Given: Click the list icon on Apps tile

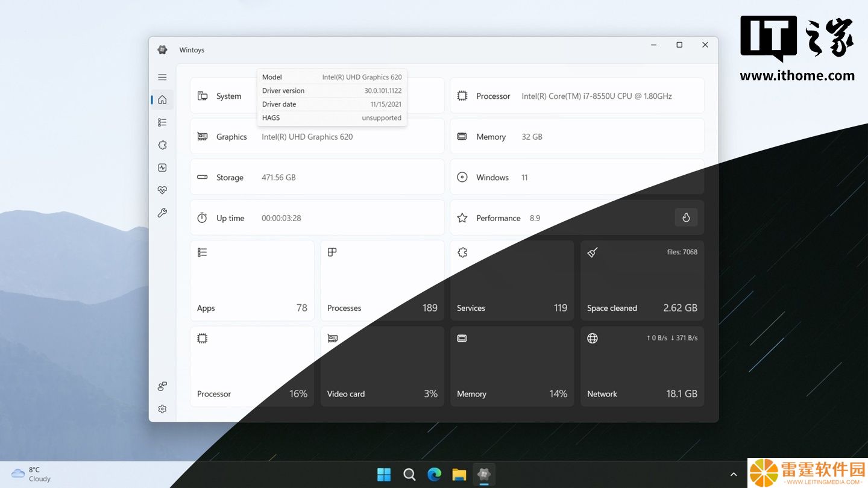Looking at the screenshot, I should 203,252.
